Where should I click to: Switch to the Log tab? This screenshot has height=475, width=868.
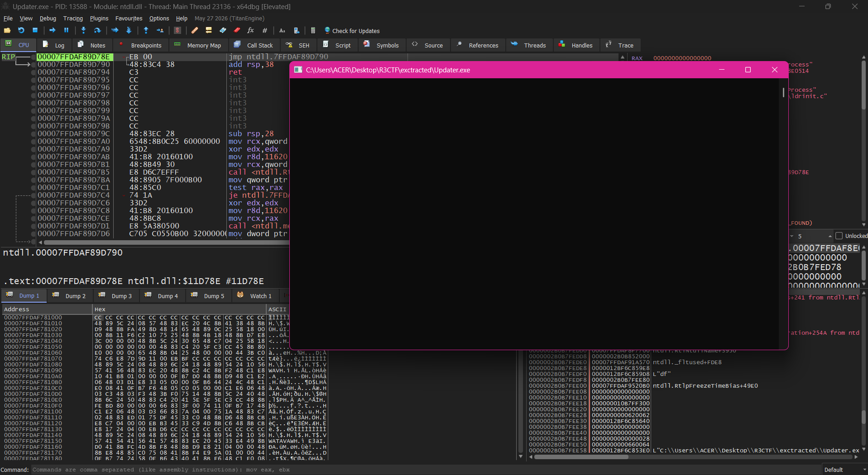54,45
